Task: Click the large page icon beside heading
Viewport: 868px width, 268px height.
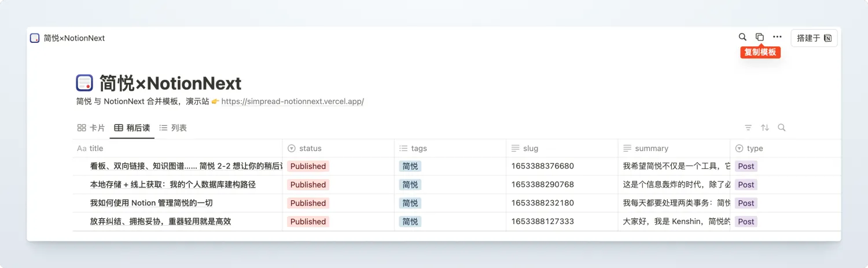Action: [x=84, y=83]
